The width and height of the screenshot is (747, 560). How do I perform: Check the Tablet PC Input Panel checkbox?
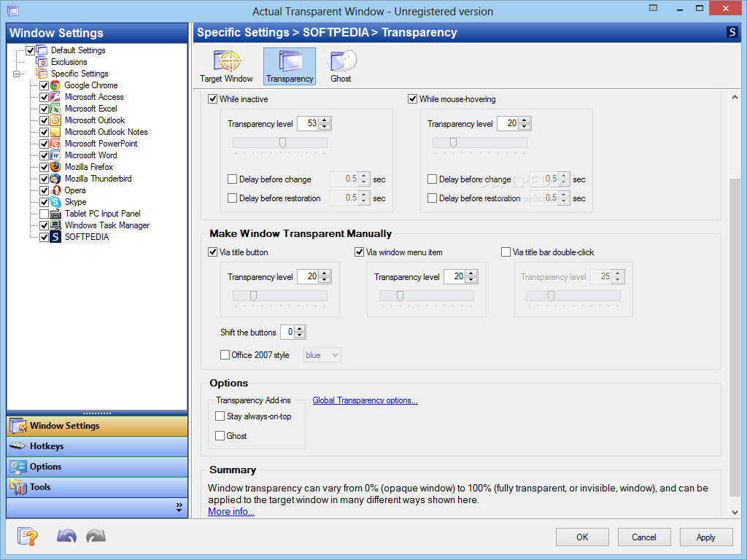click(x=44, y=214)
